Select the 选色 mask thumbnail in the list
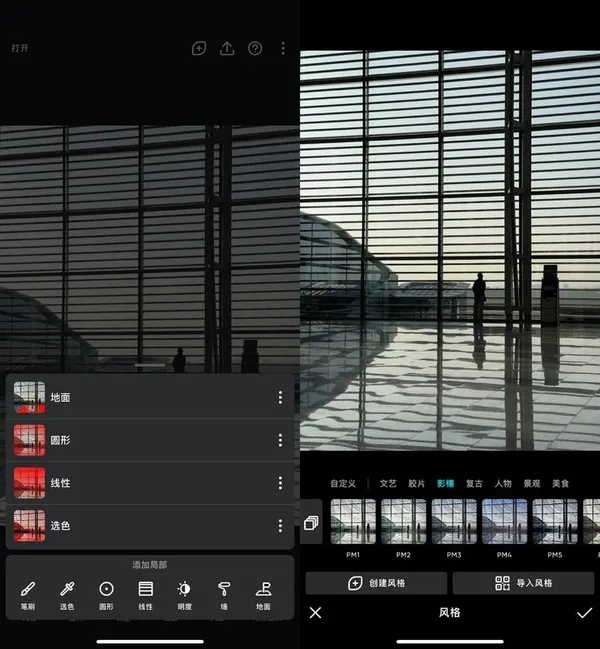This screenshot has width=600, height=649. click(29, 526)
